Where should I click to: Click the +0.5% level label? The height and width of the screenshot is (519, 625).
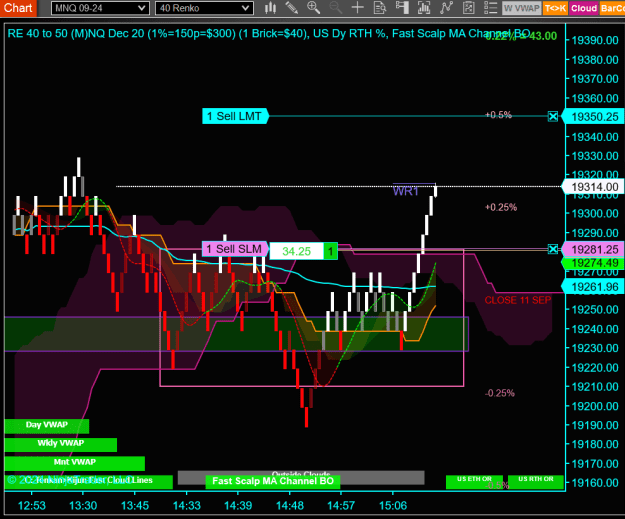click(498, 115)
